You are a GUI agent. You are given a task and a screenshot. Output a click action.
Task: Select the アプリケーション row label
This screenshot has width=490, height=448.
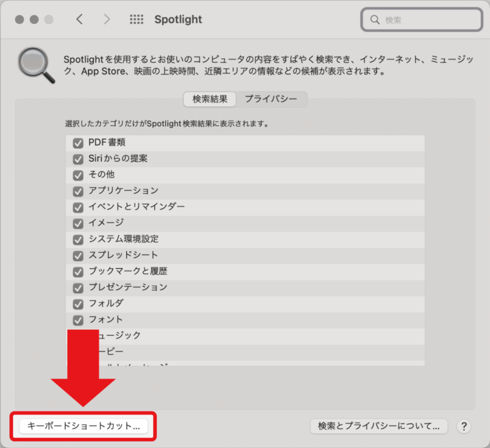(124, 190)
